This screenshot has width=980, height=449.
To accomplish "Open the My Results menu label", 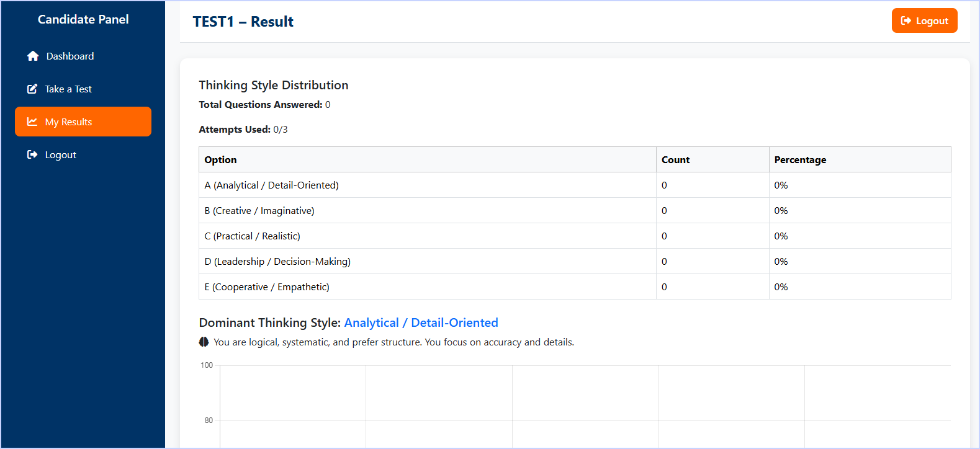I will coord(68,122).
